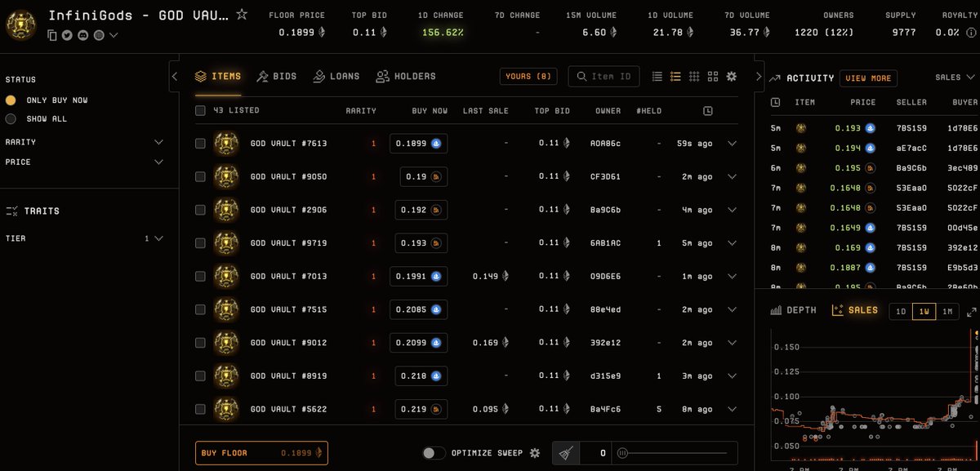Click the item icon for the 0.193 sale
The height and width of the screenshot is (471, 980).
click(x=801, y=129)
